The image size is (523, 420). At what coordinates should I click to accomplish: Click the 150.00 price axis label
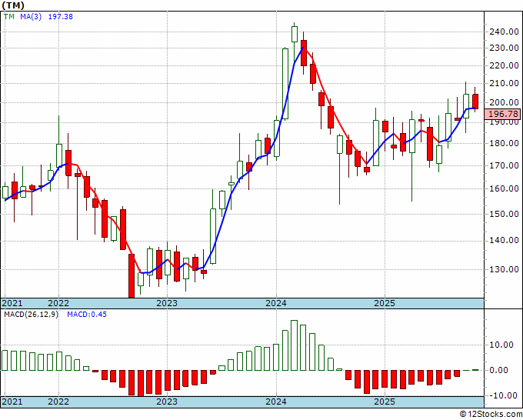(504, 214)
